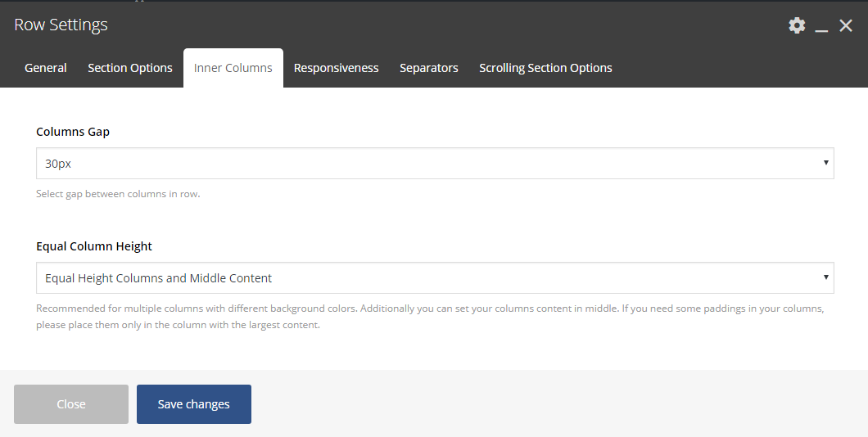The image size is (868, 437).
Task: Switch to Scrolling Section Options tab
Action: 545,68
